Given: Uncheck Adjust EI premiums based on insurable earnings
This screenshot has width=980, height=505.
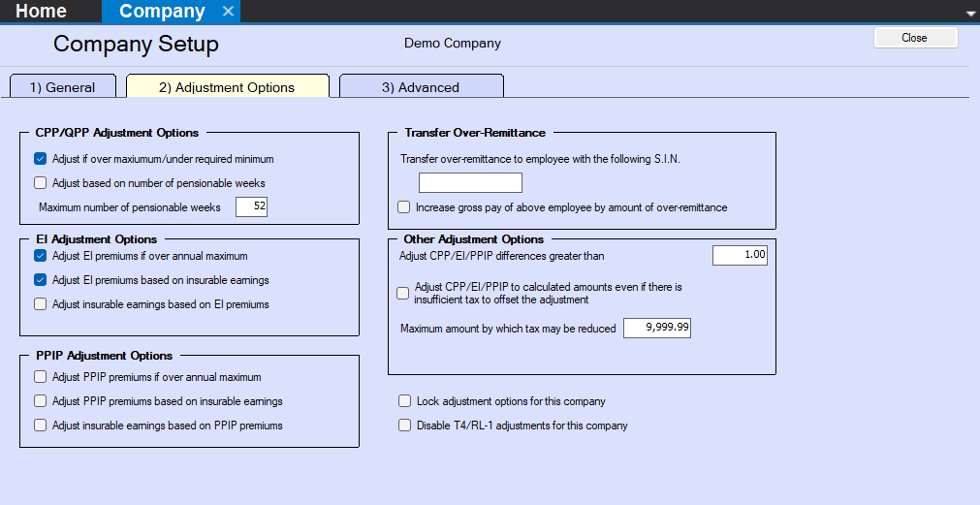Looking at the screenshot, I should (x=41, y=280).
